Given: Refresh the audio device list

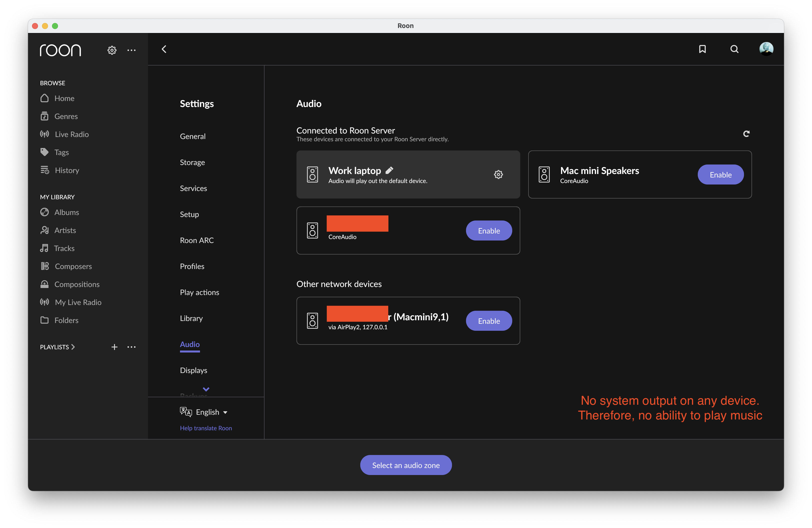Looking at the screenshot, I should click(746, 134).
